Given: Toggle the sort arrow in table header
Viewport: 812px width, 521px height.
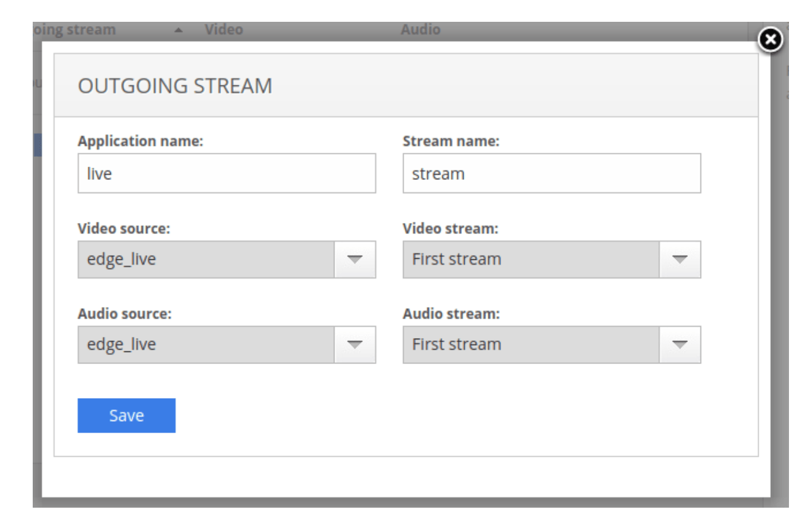Looking at the screenshot, I should click(178, 30).
